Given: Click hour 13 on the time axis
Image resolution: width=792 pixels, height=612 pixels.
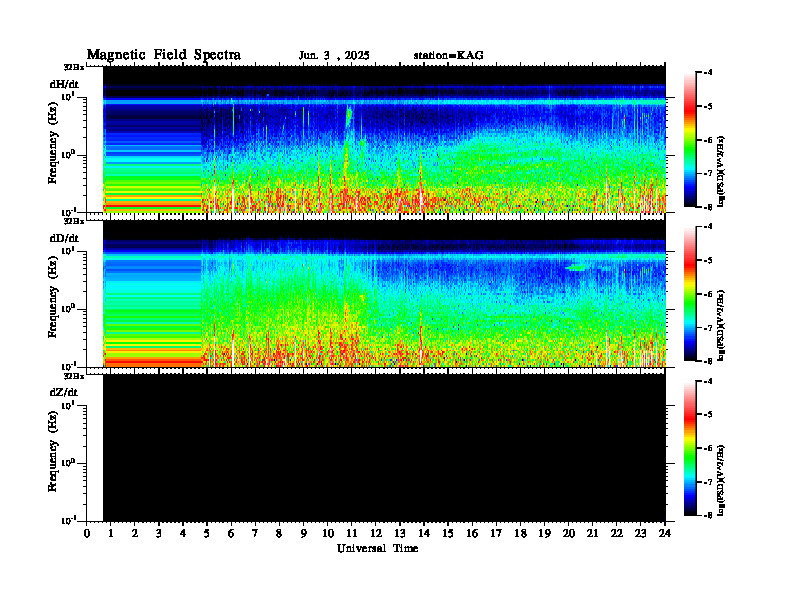Looking at the screenshot, I should coord(400,534).
